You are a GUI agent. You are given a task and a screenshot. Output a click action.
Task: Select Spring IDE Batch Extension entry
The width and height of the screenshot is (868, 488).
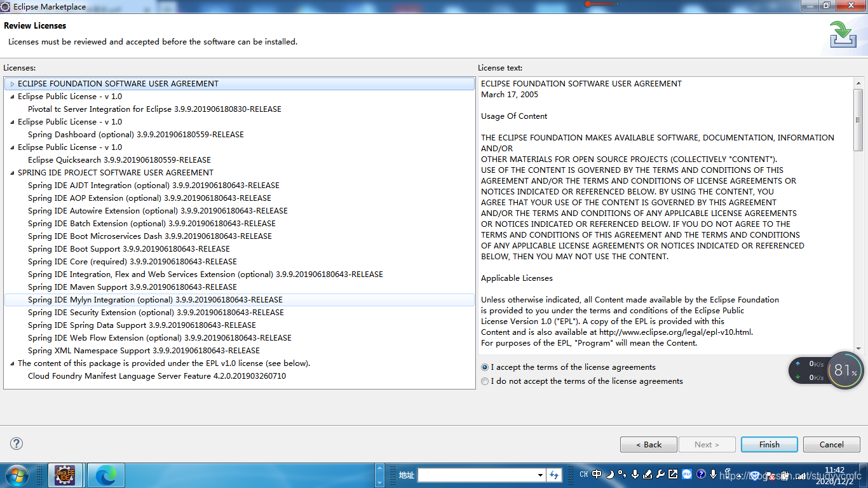click(152, 224)
